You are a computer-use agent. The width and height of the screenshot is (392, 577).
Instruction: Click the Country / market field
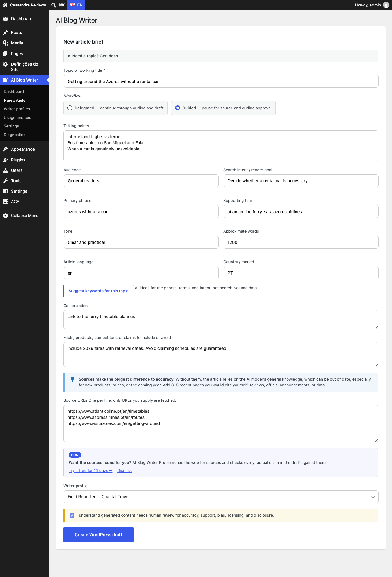click(x=301, y=273)
